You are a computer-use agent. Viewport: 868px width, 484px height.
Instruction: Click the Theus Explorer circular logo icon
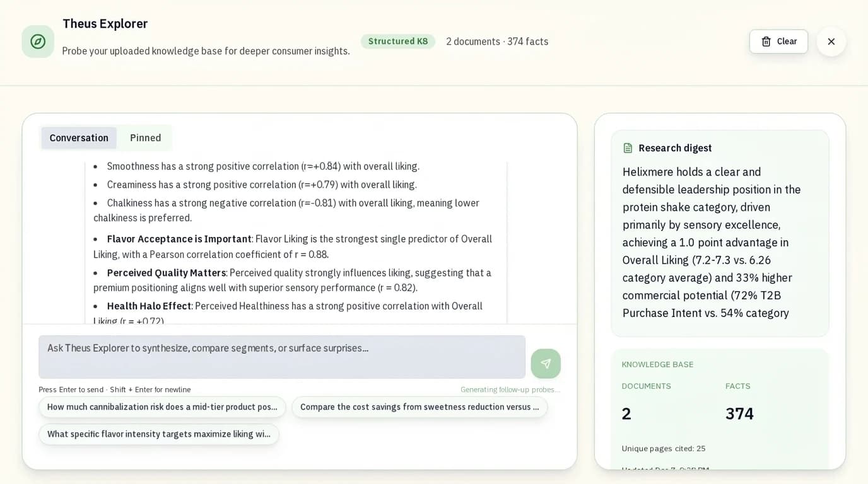tap(38, 41)
